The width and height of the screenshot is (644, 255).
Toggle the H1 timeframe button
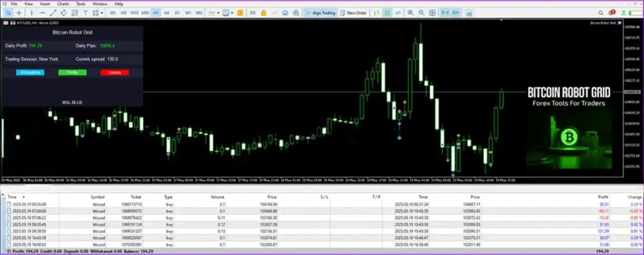coord(156,13)
